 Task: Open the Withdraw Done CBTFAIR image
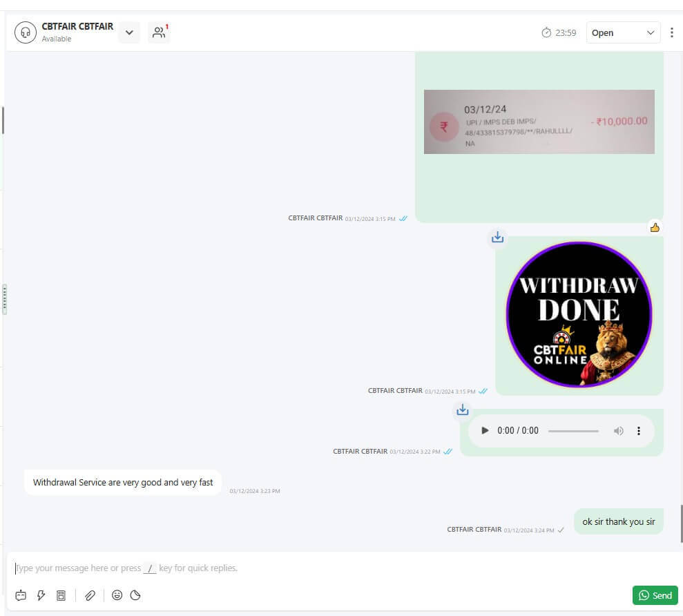579,314
